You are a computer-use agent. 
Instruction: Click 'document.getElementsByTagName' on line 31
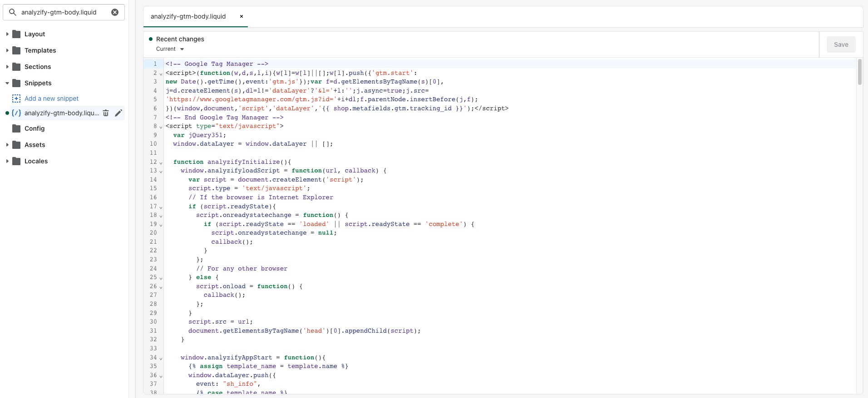pyautogui.click(x=244, y=331)
